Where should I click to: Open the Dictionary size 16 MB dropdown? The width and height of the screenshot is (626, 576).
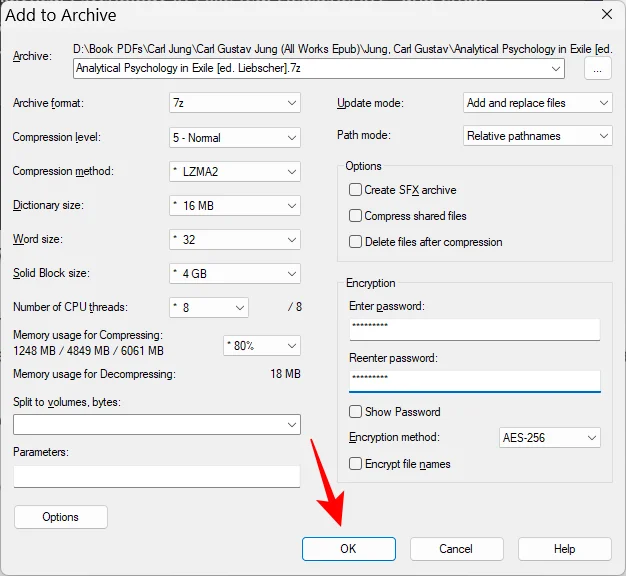235,206
